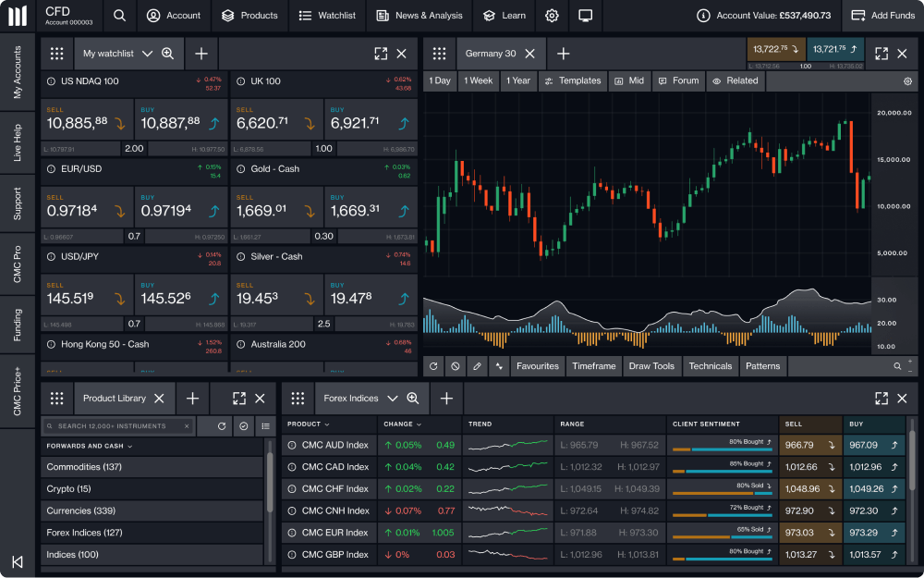Click the grid module icon on Product Library panel

56,398
